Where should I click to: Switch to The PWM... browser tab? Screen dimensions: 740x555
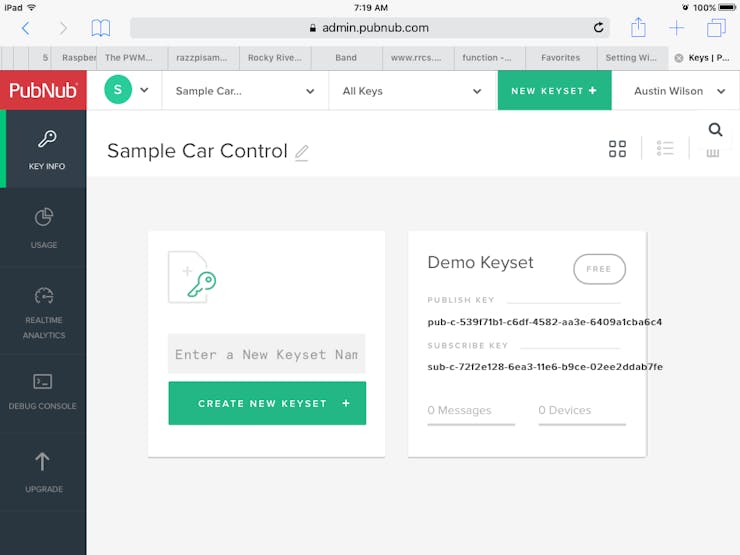coord(132,58)
